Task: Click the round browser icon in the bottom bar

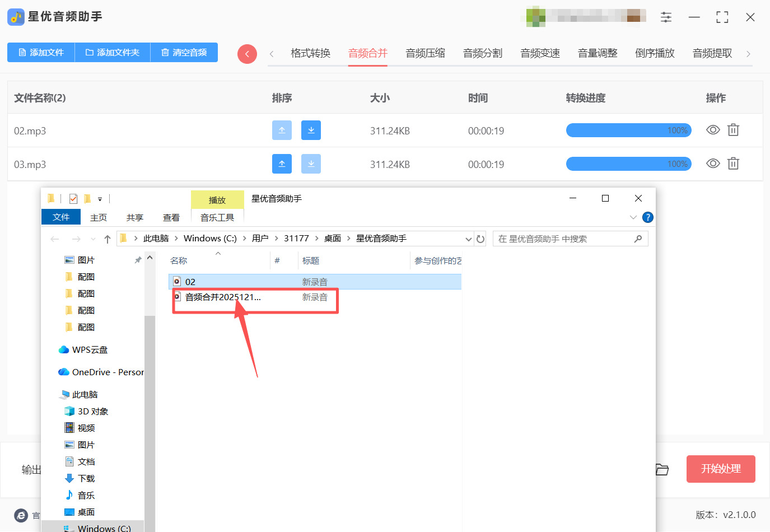Action: click(x=21, y=515)
